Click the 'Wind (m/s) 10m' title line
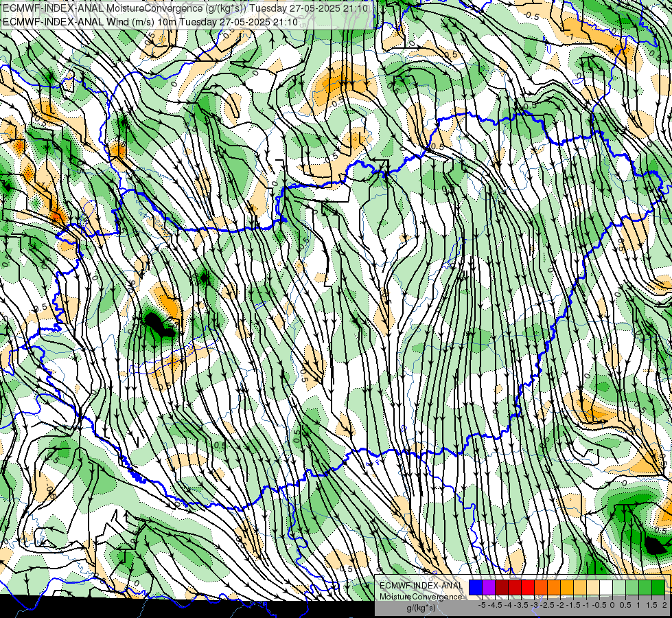The width and height of the screenshot is (672, 618). (150, 21)
